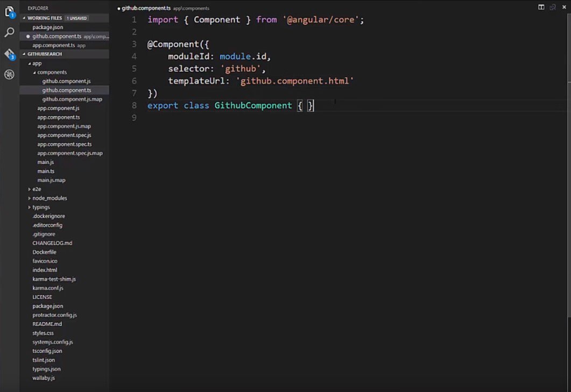Expand the e2e folder
This screenshot has width=571, height=392.
point(29,189)
